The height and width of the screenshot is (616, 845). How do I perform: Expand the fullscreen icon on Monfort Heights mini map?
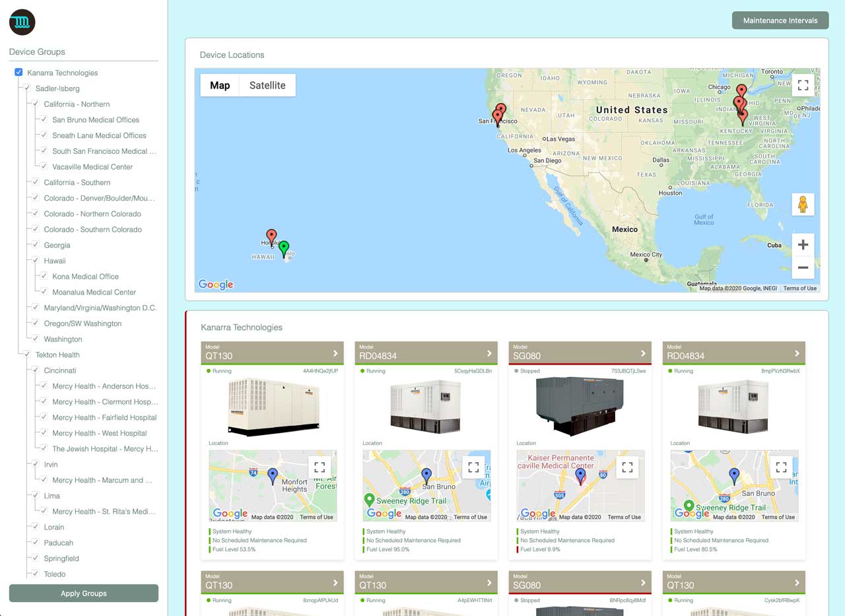320,467
